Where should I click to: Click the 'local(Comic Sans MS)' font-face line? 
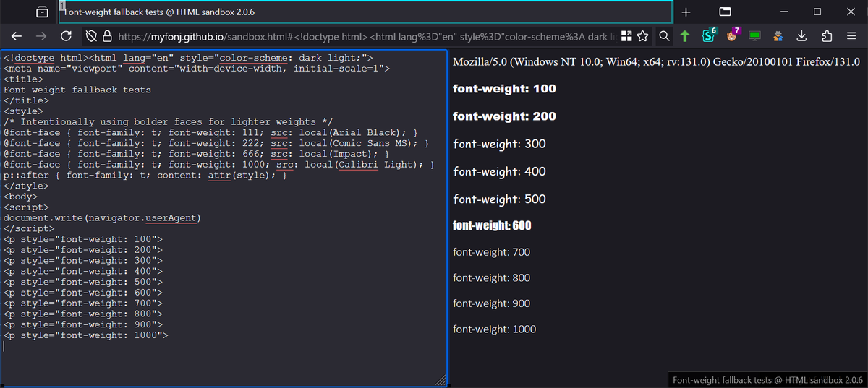point(217,144)
